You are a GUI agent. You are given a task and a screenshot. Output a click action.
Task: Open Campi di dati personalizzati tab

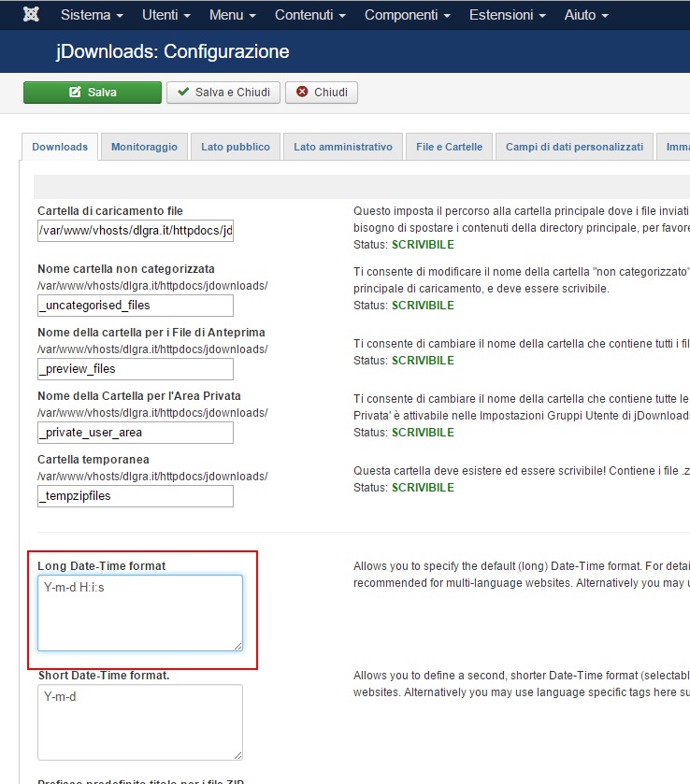pyautogui.click(x=574, y=147)
